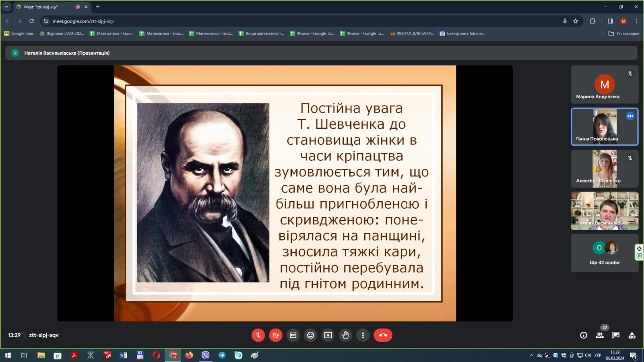Click the presentation slide with Shevchenko portrait
Image resolution: width=644 pixels, height=362 pixels.
tap(285, 193)
